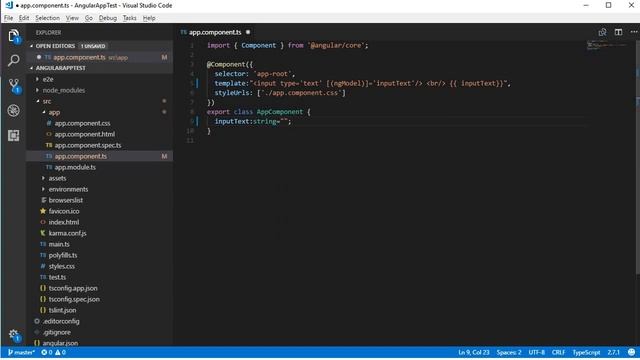Change indentation via Spaces: 2
The height and width of the screenshot is (360, 640).
point(509,352)
